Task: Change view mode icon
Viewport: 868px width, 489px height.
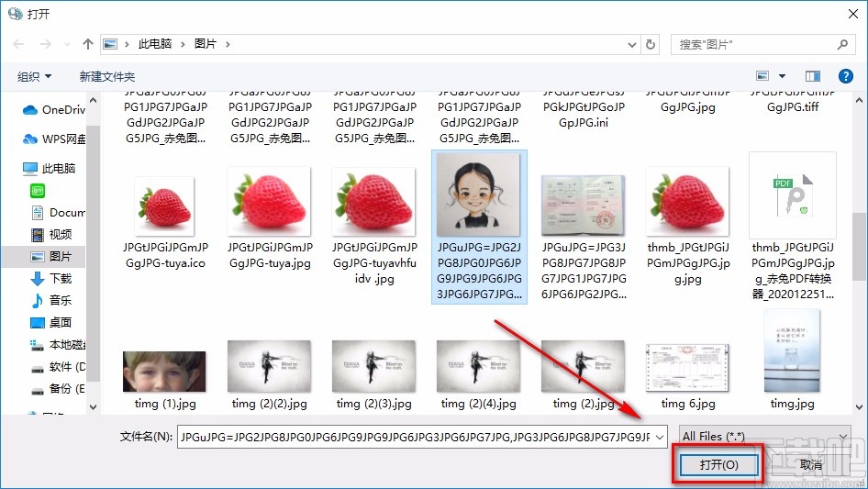Action: [x=762, y=76]
